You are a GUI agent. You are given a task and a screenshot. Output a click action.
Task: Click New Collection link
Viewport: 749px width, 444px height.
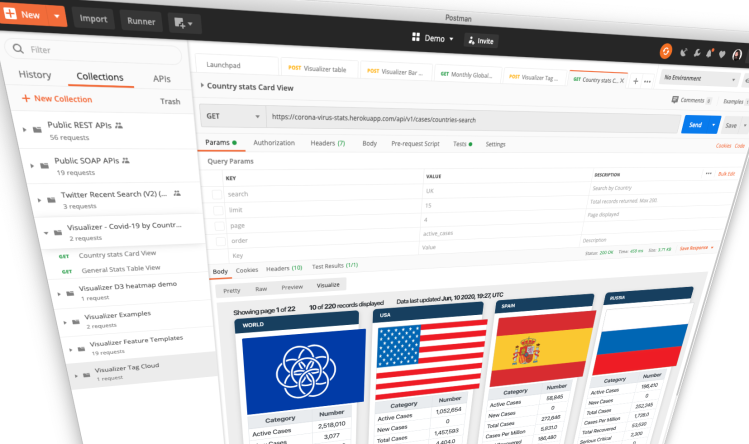(x=57, y=98)
